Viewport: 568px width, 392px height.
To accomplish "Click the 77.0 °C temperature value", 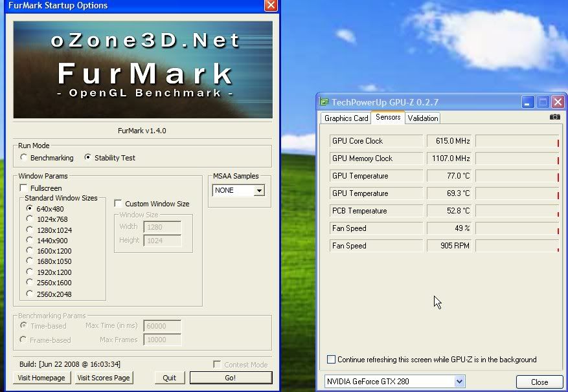I will coord(449,176).
